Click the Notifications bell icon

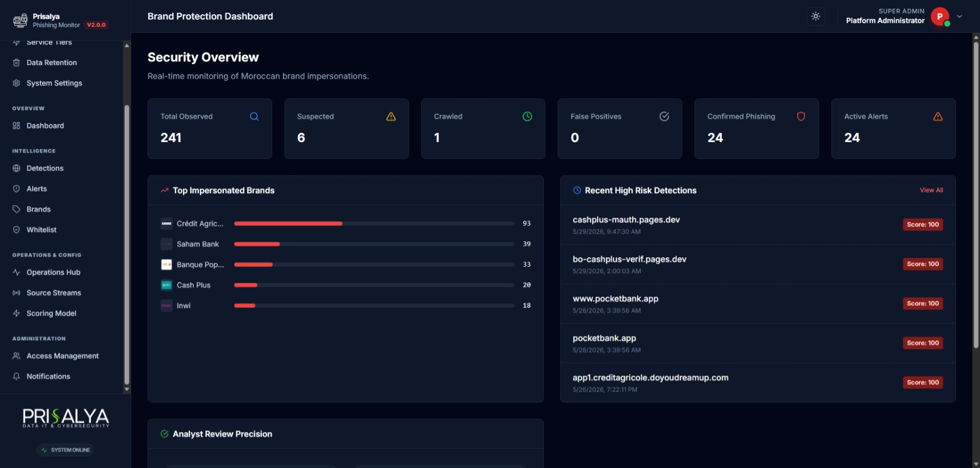[x=16, y=376]
